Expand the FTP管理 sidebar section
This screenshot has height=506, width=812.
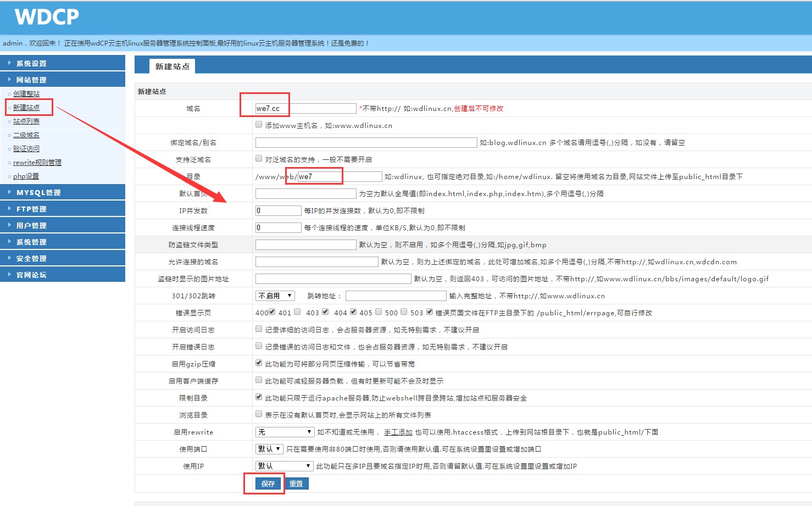coord(63,209)
